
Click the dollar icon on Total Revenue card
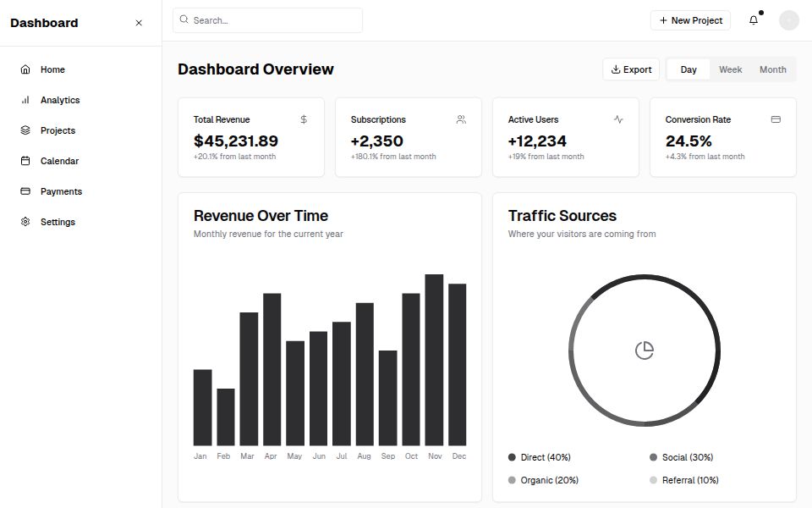pyautogui.click(x=303, y=119)
